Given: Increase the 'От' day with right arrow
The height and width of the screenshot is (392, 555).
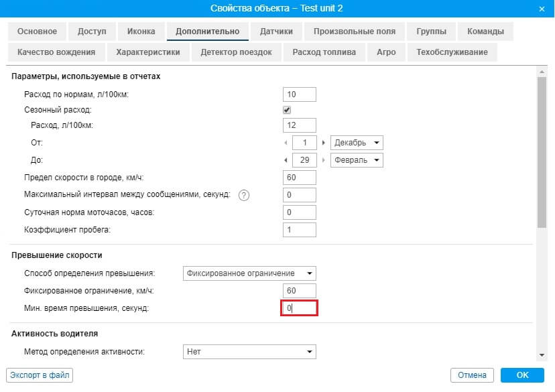Looking at the screenshot, I should coord(324,143).
